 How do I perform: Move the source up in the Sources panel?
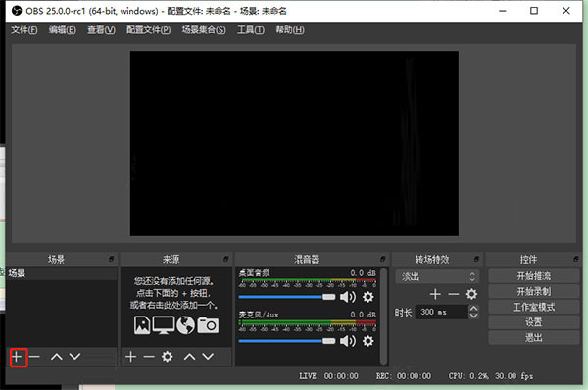pyautogui.click(x=190, y=357)
